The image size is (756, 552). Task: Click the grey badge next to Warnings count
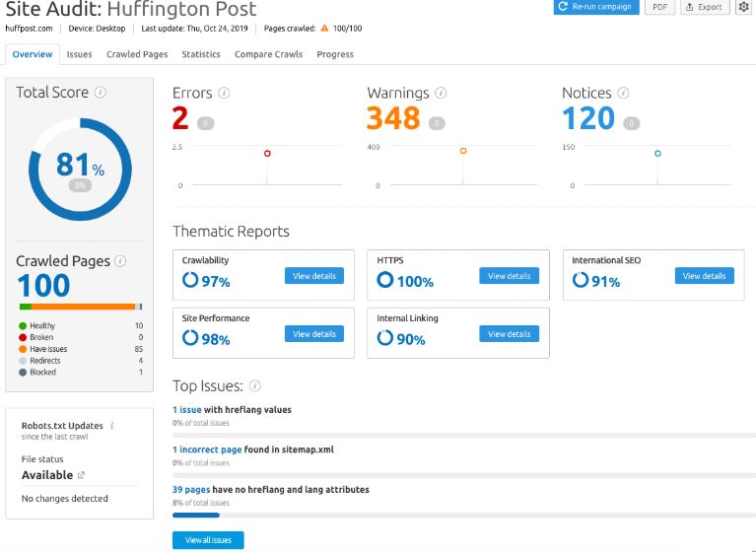coord(437,123)
